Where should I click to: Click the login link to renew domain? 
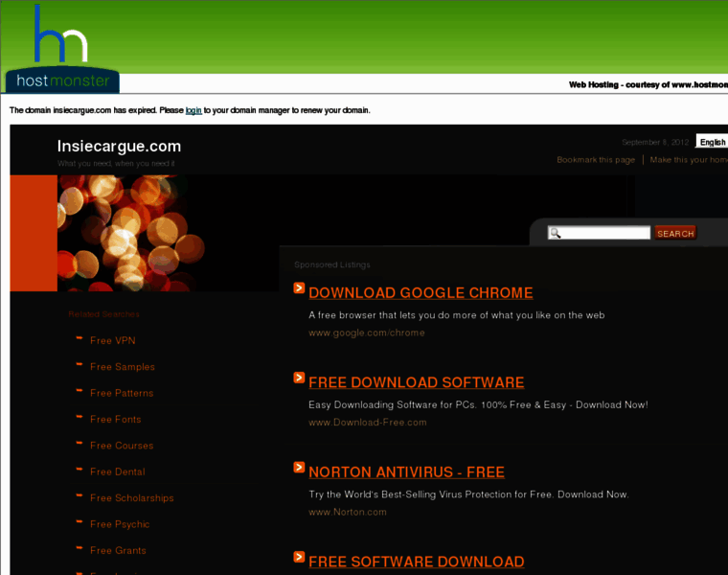[x=193, y=110]
